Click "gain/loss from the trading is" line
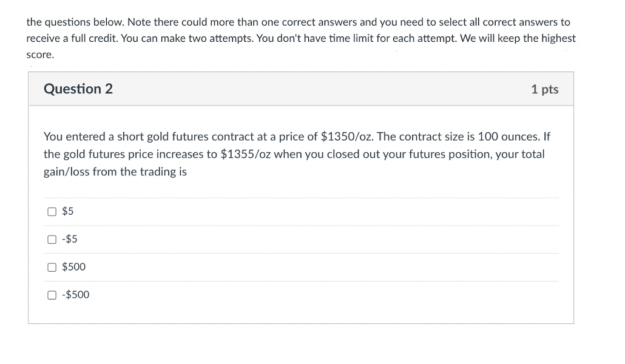Image resolution: width=625 pixels, height=364 pixels. coord(115,172)
